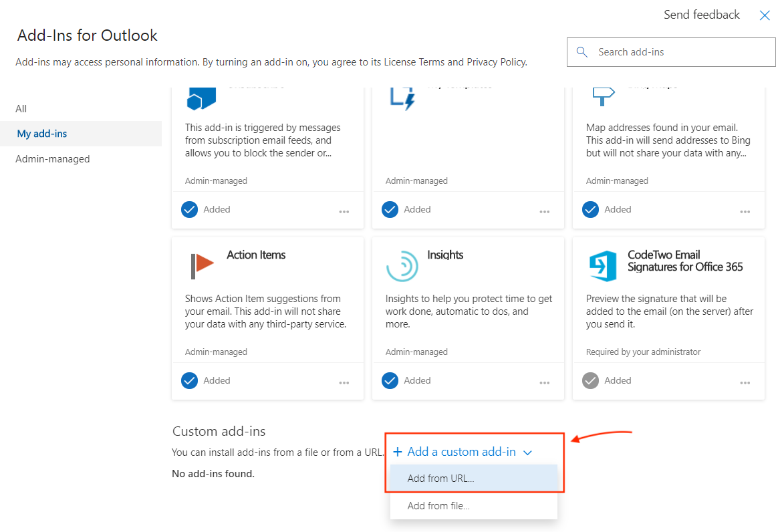Close the Add-Ins dialog
This screenshot has height=532, width=778.
coord(765,15)
